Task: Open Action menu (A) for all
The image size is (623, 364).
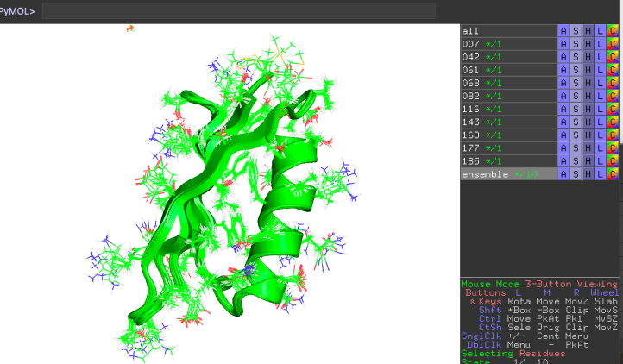Action: click(x=563, y=31)
